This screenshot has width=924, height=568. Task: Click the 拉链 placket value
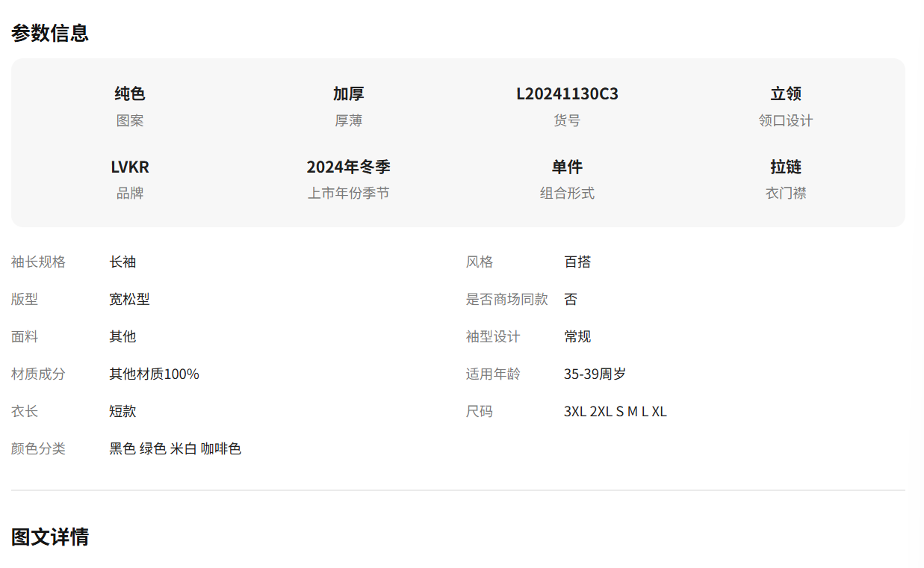(786, 167)
